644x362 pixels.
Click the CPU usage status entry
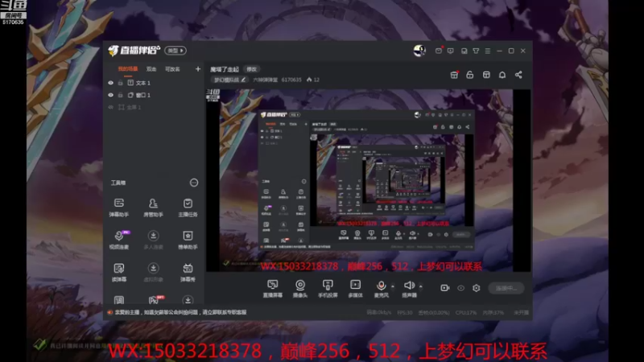pyautogui.click(x=466, y=313)
